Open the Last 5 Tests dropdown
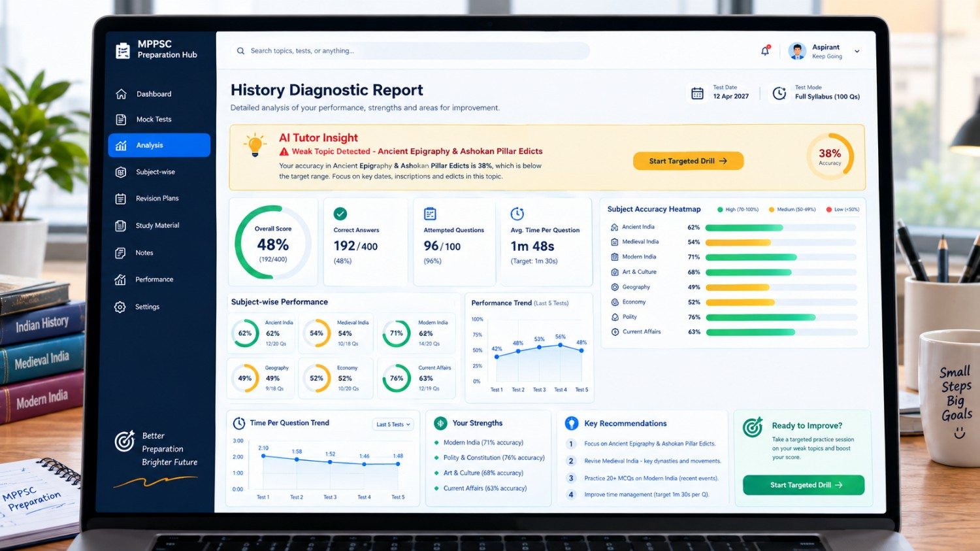The width and height of the screenshot is (980, 551). point(393,424)
